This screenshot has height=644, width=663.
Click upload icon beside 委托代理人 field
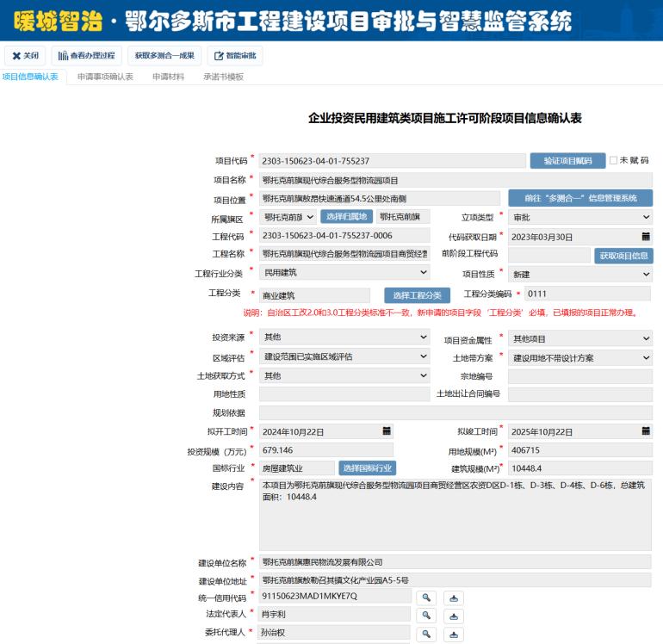(454, 634)
